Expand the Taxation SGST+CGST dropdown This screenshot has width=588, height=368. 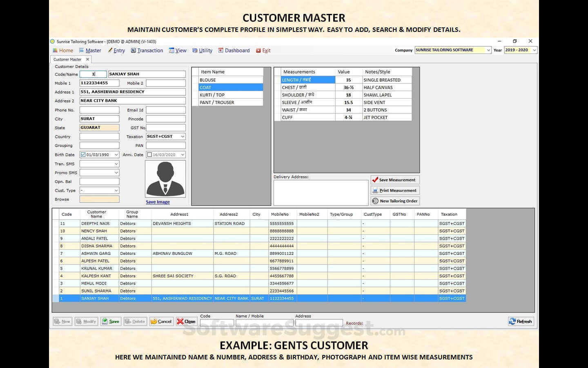tap(183, 137)
